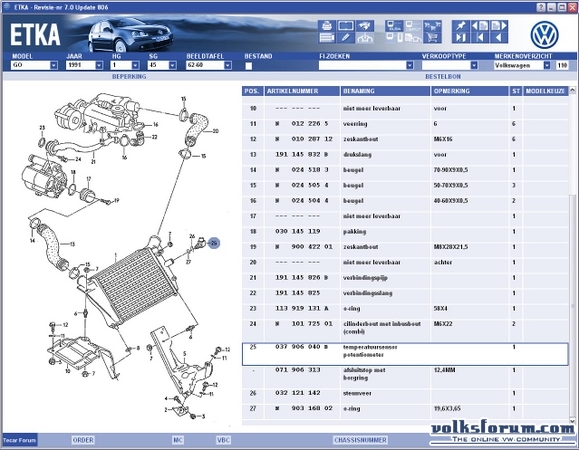Click the pushpin icon
This screenshot has width=579, height=450.
[461, 25]
